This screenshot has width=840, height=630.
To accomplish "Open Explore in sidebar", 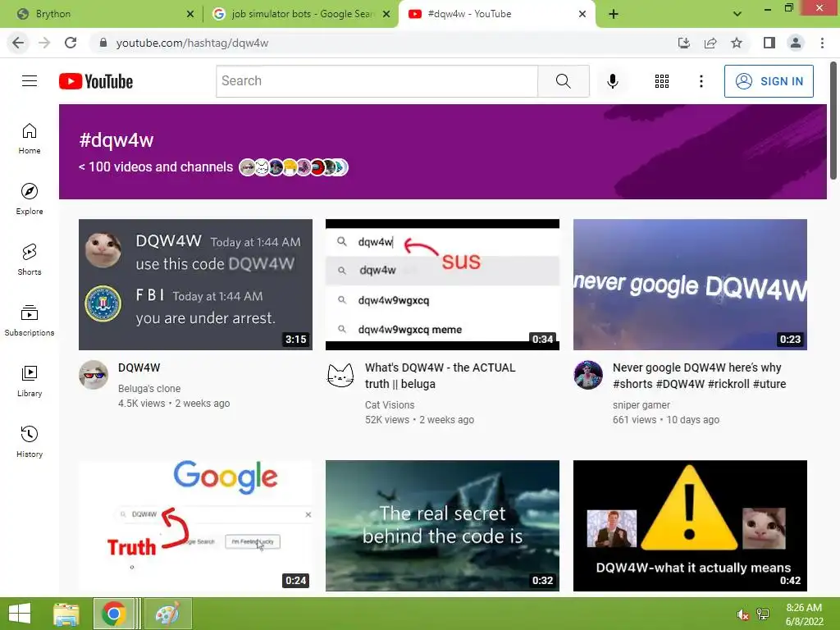I will click(x=30, y=199).
